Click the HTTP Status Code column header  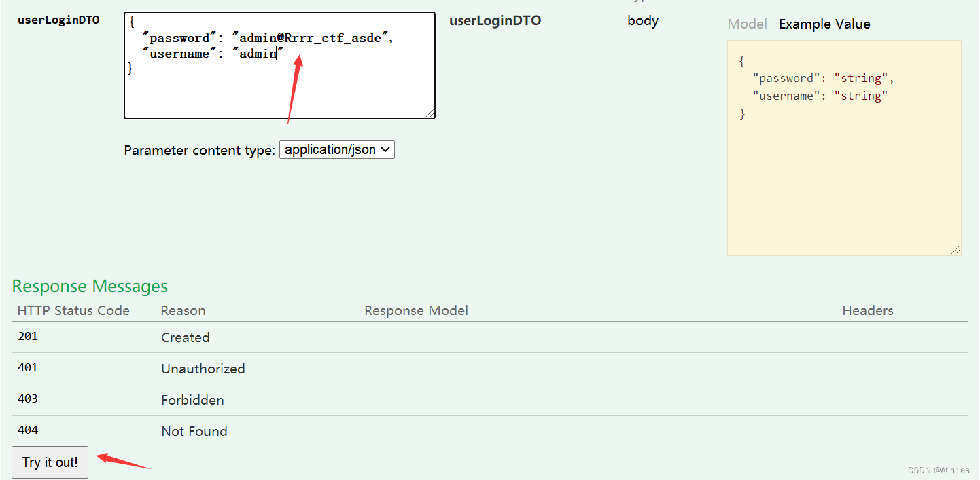click(73, 310)
